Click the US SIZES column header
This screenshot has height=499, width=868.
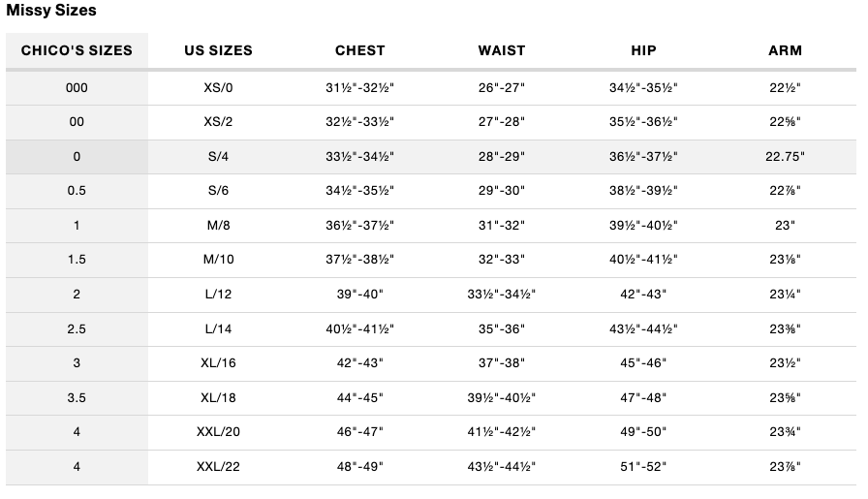pos(218,50)
